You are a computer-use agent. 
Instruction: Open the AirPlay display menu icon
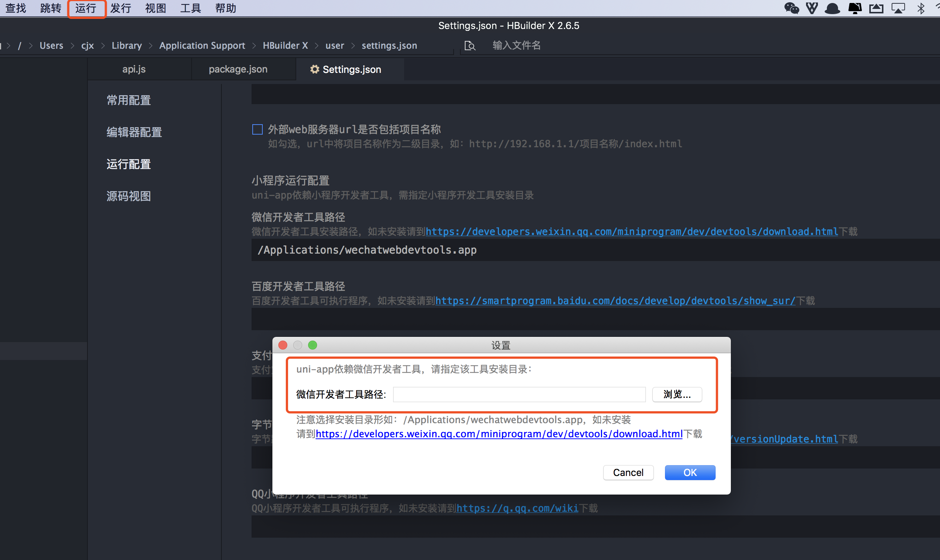tap(898, 8)
